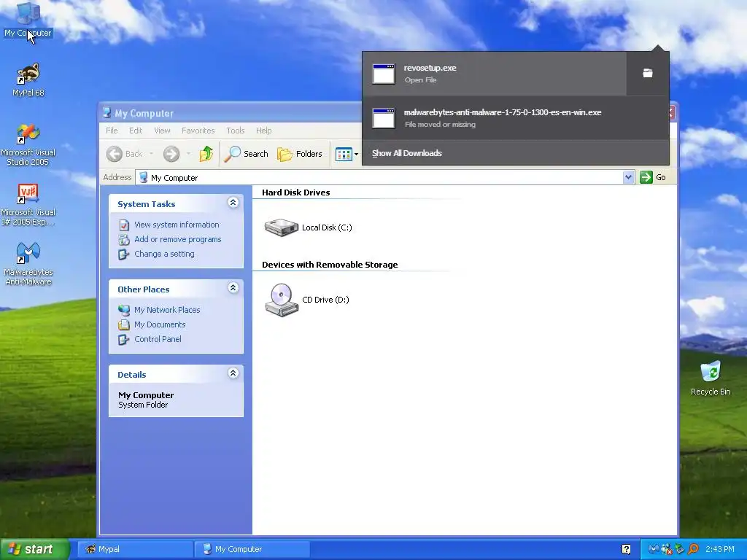Click the Start button
This screenshot has height=560, width=747.
pos(35,549)
